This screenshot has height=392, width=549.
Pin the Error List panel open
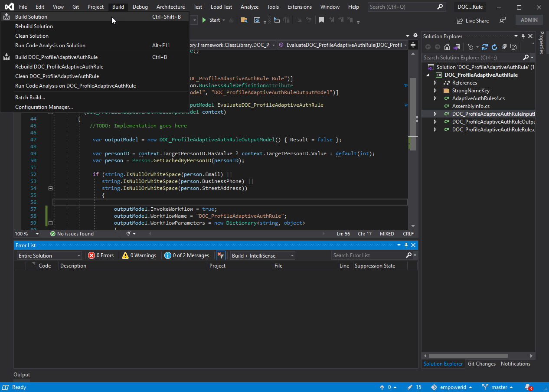tap(405, 245)
